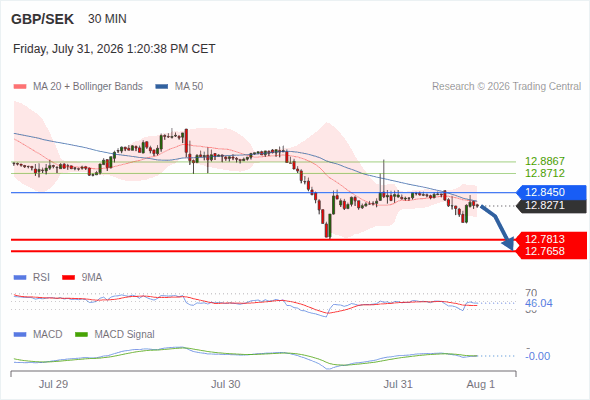Viewport: 590px width, 400px height.
Task: Click the MA 20 + Bollinger Bands legend label
Action: coord(88,87)
